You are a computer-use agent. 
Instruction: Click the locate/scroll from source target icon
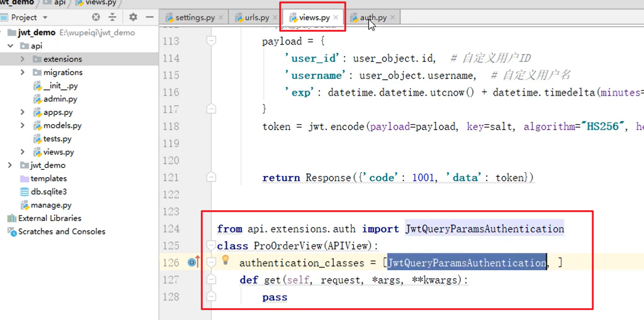(x=96, y=17)
